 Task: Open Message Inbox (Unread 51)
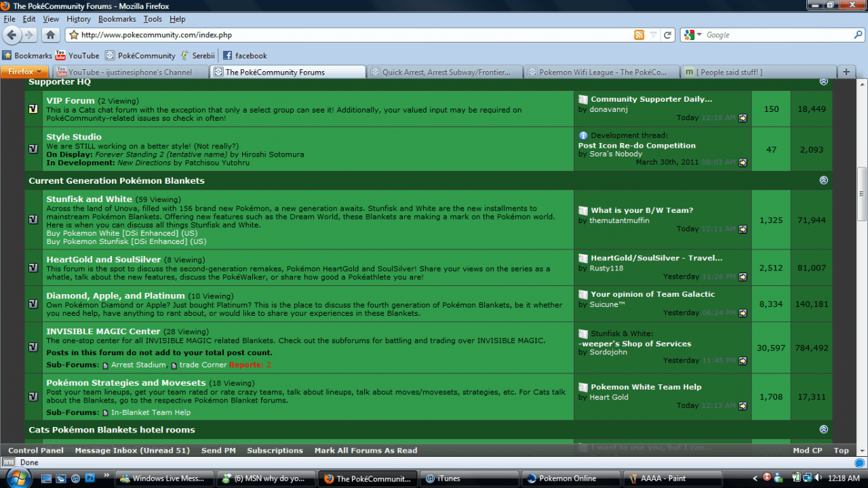(132, 450)
